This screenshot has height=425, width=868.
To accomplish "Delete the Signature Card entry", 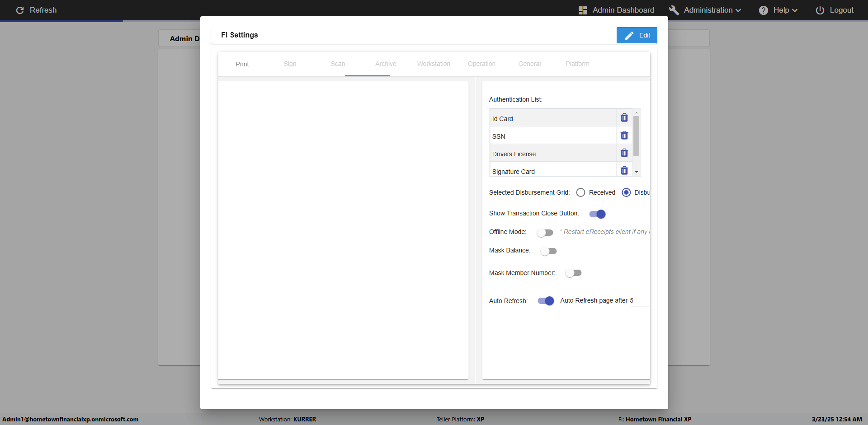I will (x=624, y=171).
